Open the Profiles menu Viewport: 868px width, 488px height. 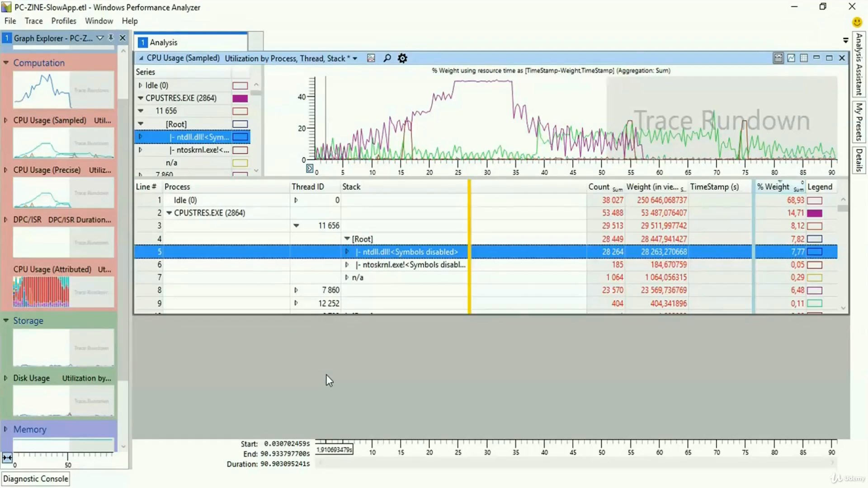coord(64,21)
